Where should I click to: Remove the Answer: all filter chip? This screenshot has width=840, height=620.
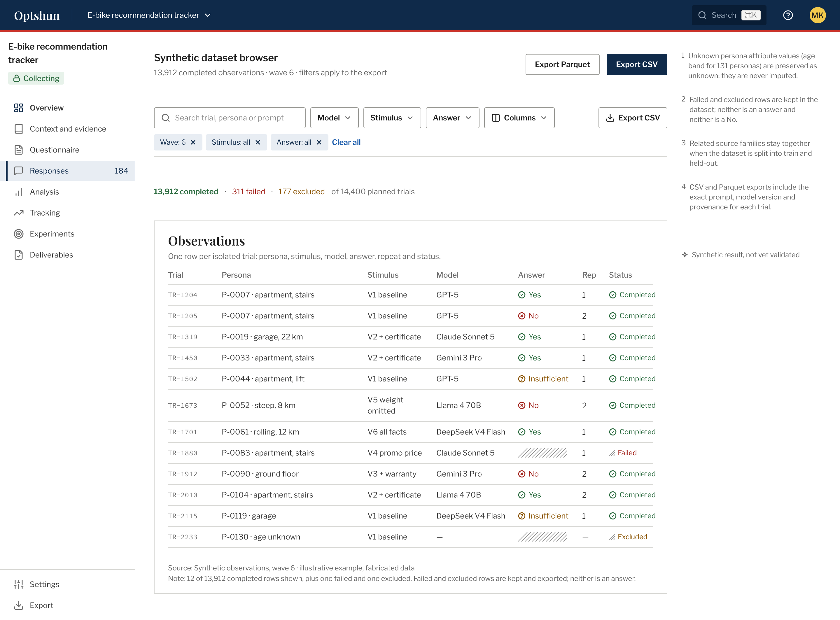319,143
